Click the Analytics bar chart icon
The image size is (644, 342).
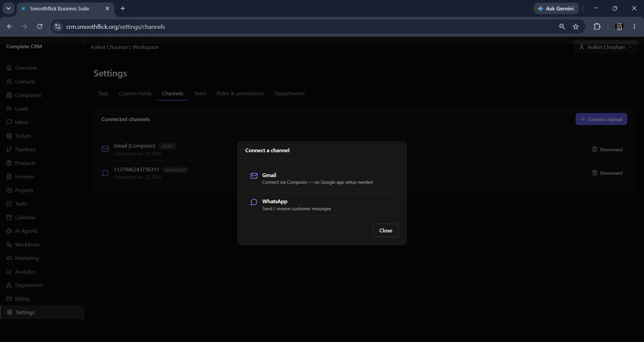(x=9, y=272)
